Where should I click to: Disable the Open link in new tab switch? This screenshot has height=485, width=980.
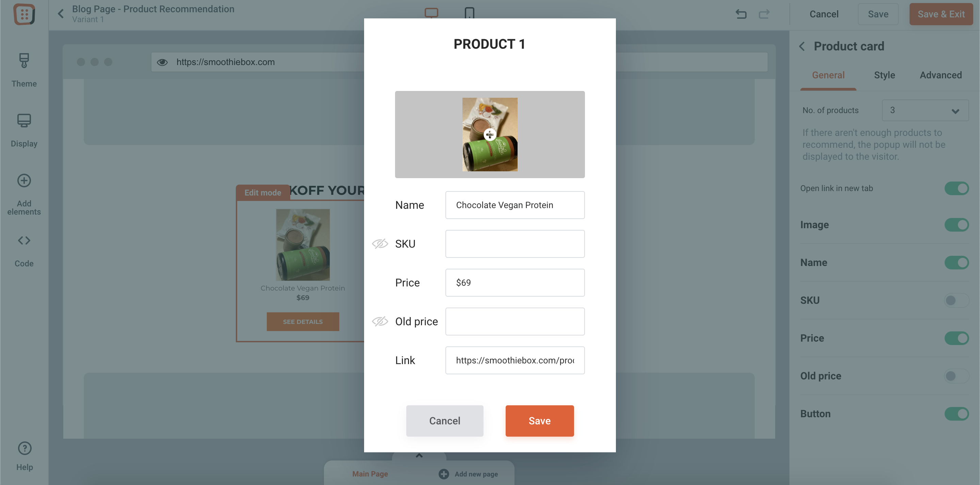957,188
